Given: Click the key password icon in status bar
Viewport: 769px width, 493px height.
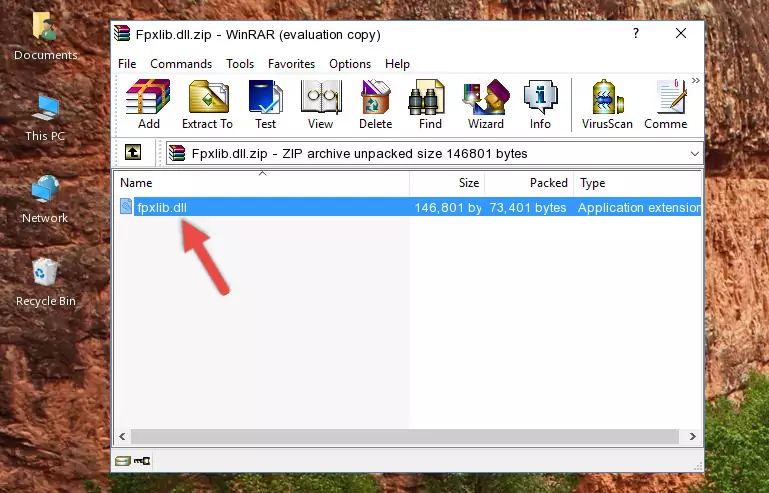Looking at the screenshot, I should point(142,461).
